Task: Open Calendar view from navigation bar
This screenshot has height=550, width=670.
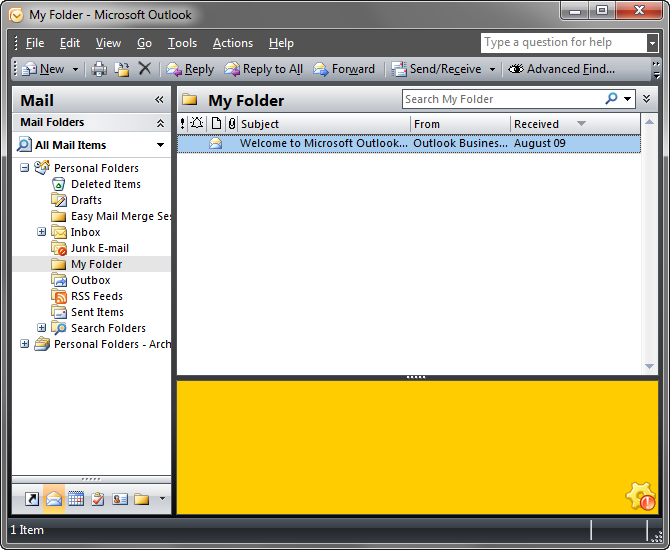Action: tap(76, 499)
